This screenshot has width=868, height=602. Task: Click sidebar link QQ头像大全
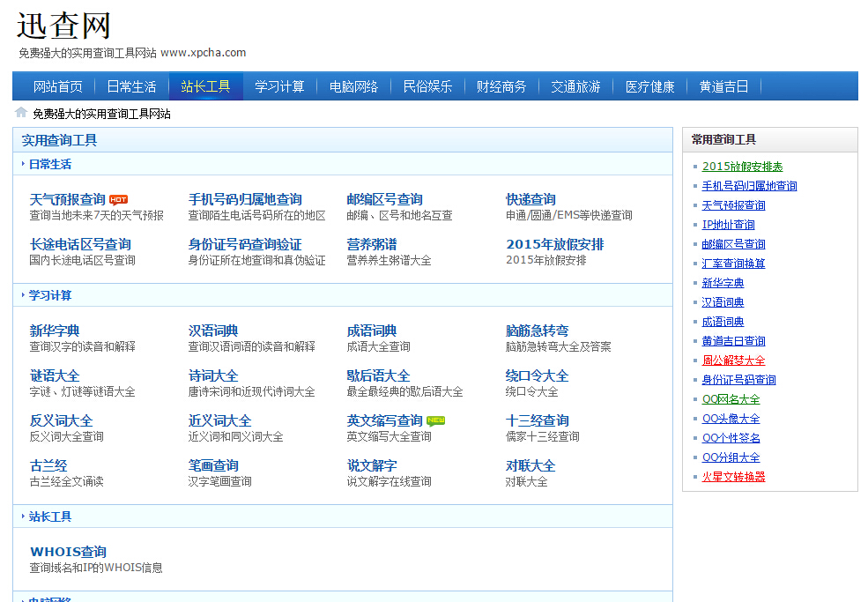[x=731, y=419]
